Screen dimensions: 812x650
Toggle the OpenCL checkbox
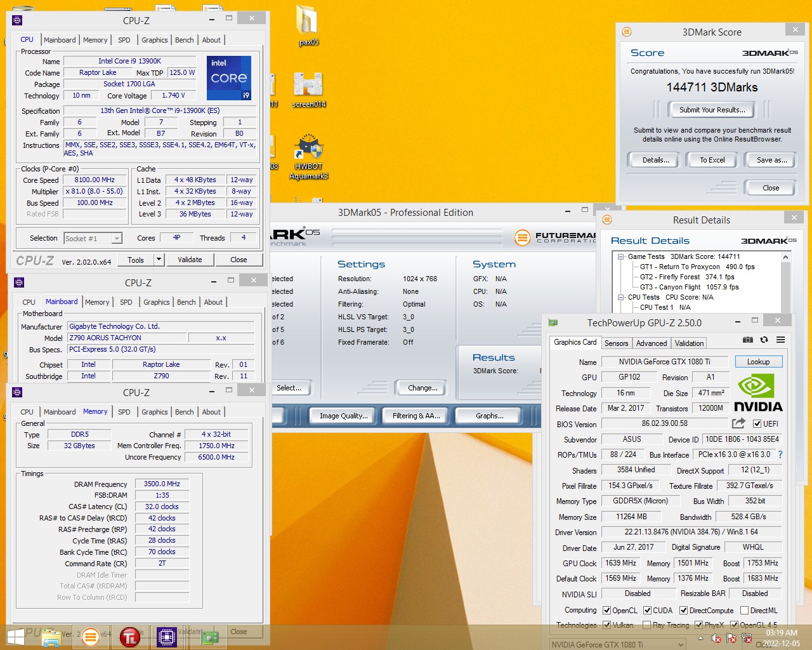606,610
